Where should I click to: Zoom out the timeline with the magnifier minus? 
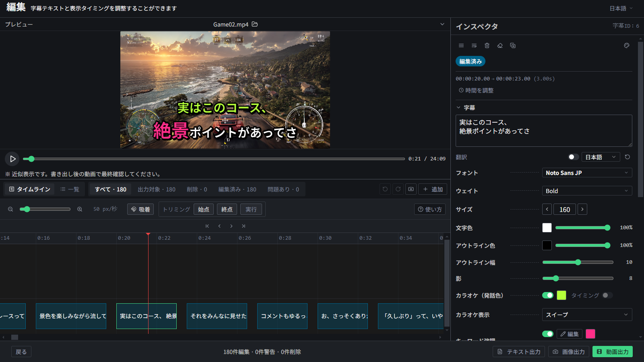[x=10, y=209]
